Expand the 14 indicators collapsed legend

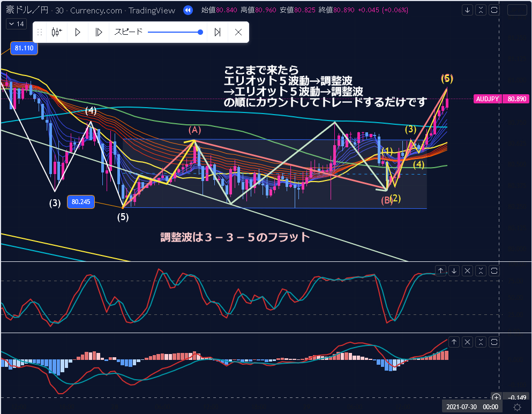[16, 24]
